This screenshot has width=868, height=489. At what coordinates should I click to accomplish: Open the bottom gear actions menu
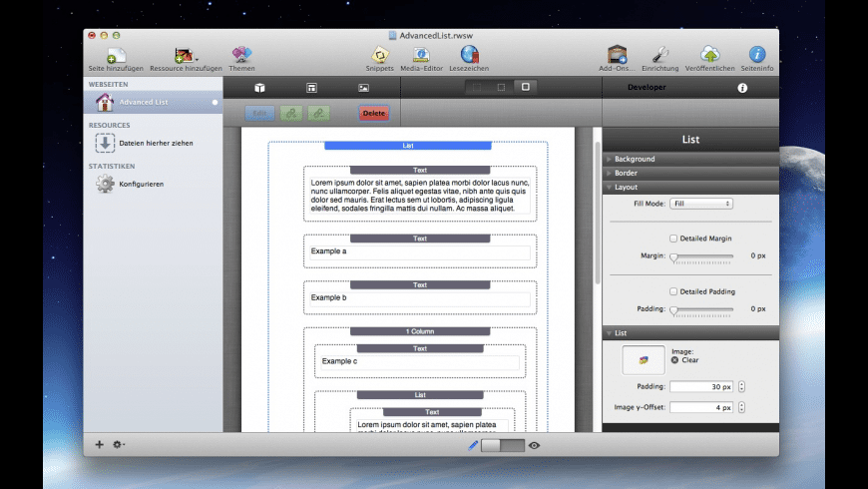119,444
